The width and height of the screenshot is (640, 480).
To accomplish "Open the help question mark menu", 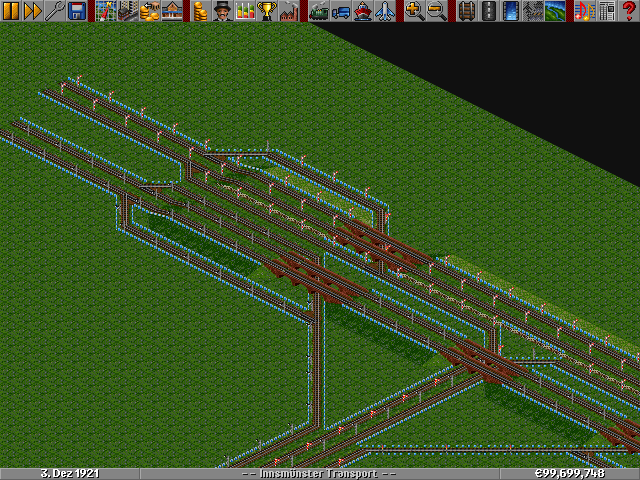I will point(629,11).
